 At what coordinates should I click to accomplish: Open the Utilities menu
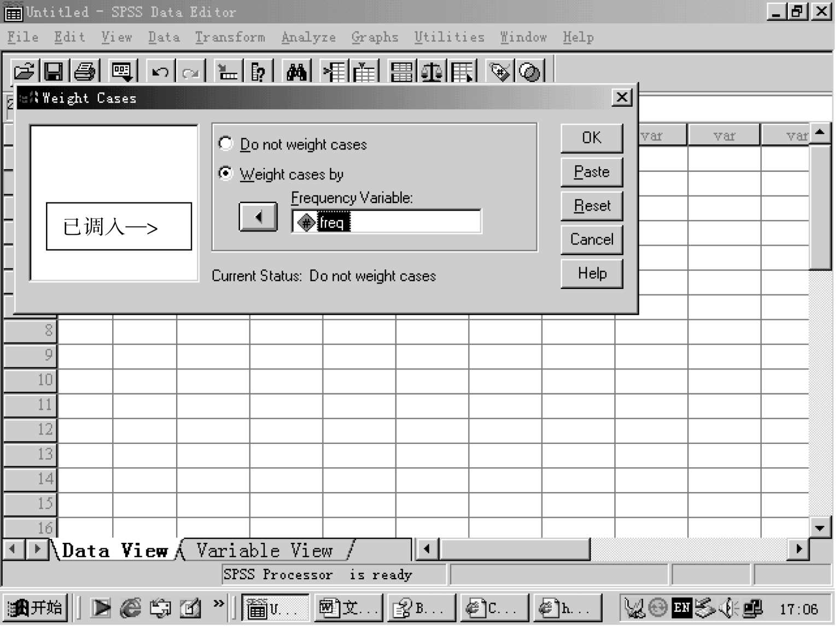[450, 37]
